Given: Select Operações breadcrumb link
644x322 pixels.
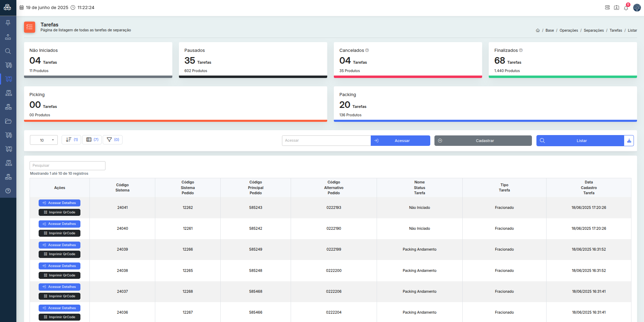Looking at the screenshot, I should tap(568, 31).
